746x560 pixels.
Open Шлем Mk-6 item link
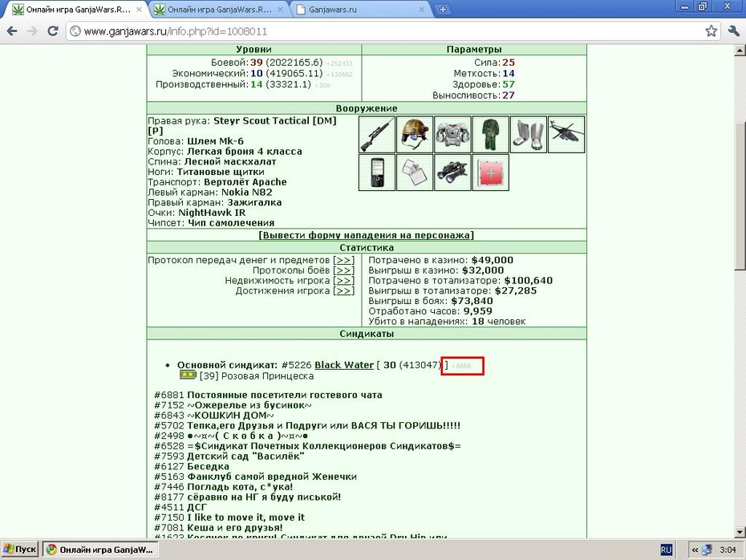[x=215, y=141]
